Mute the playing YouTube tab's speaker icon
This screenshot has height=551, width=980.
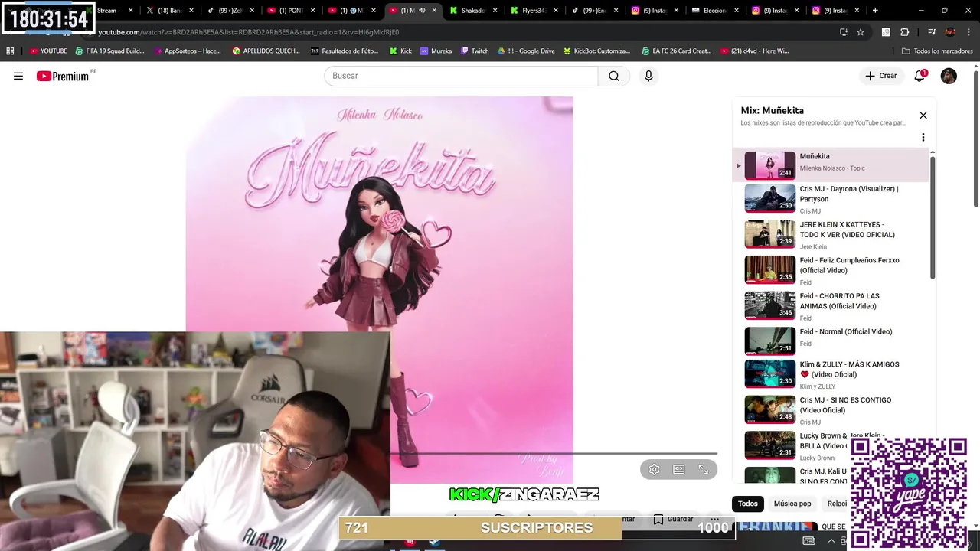422,11
